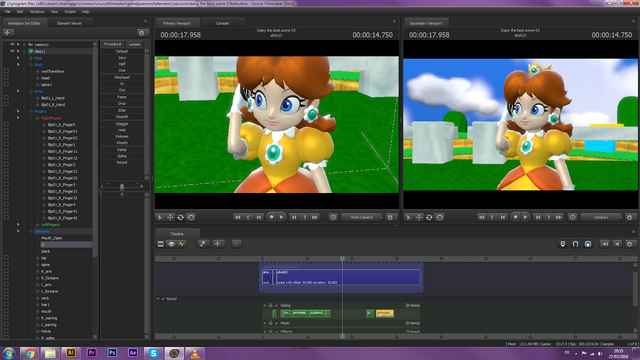The width and height of the screenshot is (640, 360).
Task: Switch the timeline to the Graph Editor
Action: [182, 244]
